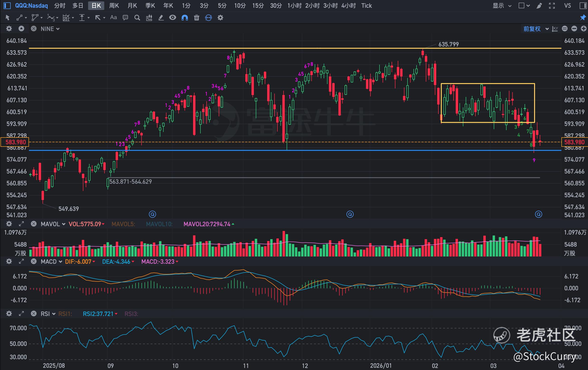Click the plus zoom-in icon
Image resolution: width=588 pixels, height=370 pixels.
click(583, 29)
